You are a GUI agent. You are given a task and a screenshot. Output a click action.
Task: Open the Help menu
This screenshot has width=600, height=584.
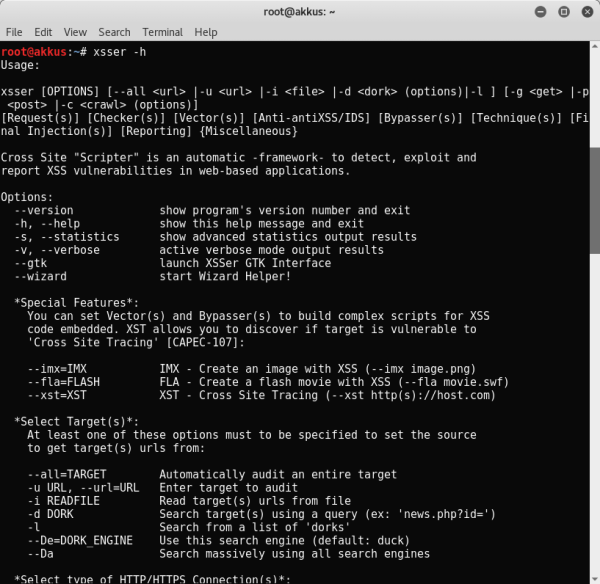point(206,32)
